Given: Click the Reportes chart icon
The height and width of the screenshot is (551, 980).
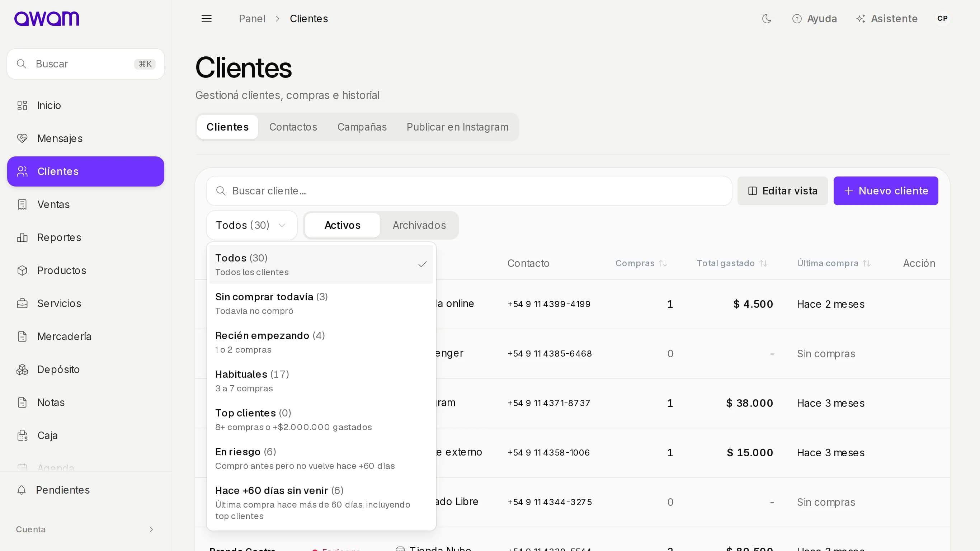Looking at the screenshot, I should click(22, 237).
